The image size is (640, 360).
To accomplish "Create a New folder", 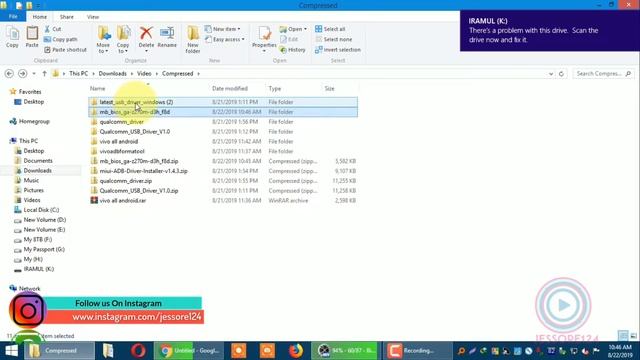I will tap(193, 39).
